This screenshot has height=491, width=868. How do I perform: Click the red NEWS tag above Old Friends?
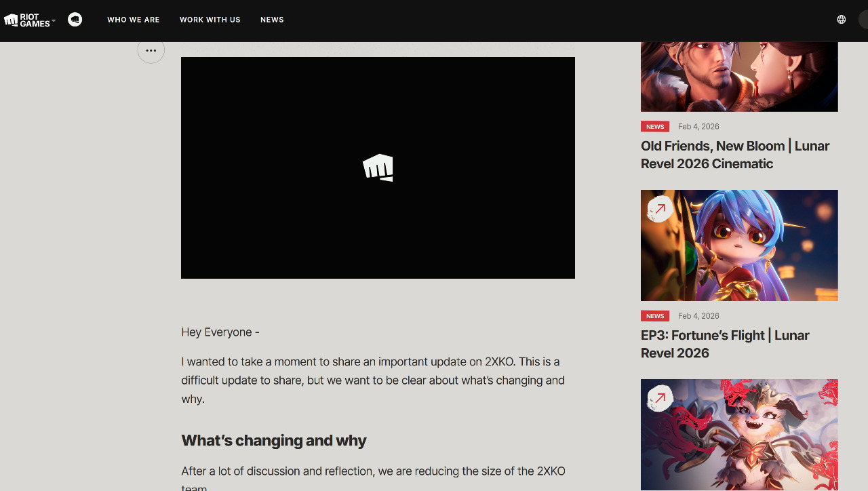coord(655,127)
